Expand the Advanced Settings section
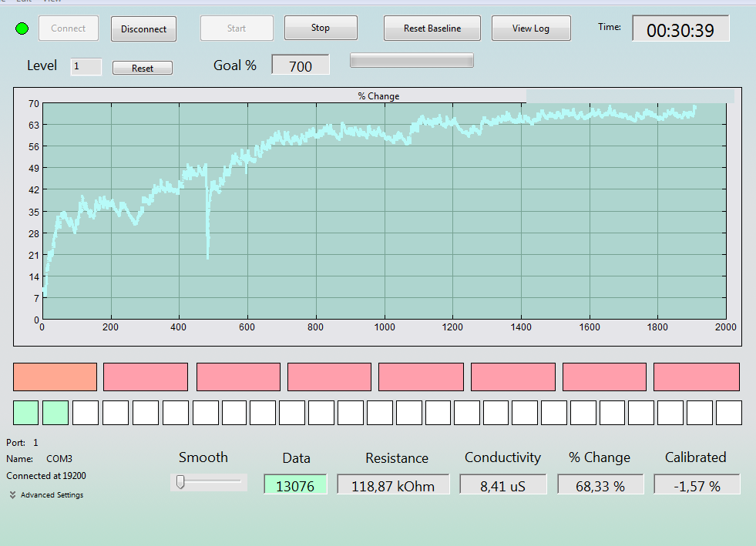This screenshot has width=756, height=546. (46, 495)
